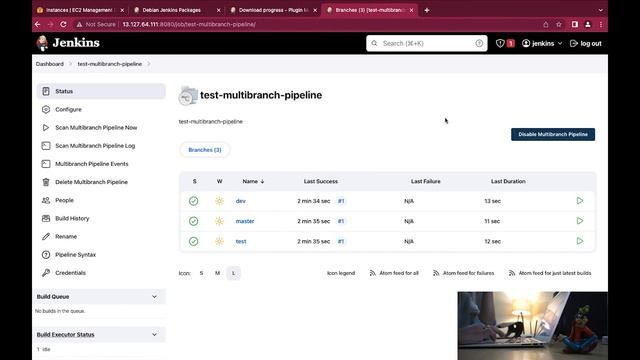Open Atom feed for failures
The image size is (640, 360).
463,273
